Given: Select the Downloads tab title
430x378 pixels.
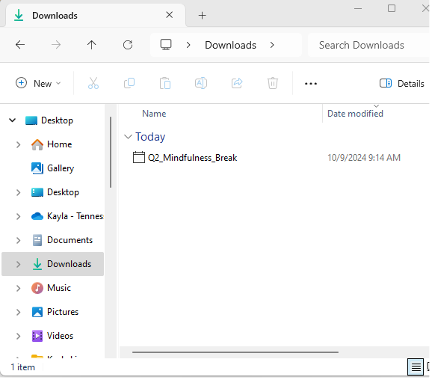Looking at the screenshot, I should (x=55, y=16).
